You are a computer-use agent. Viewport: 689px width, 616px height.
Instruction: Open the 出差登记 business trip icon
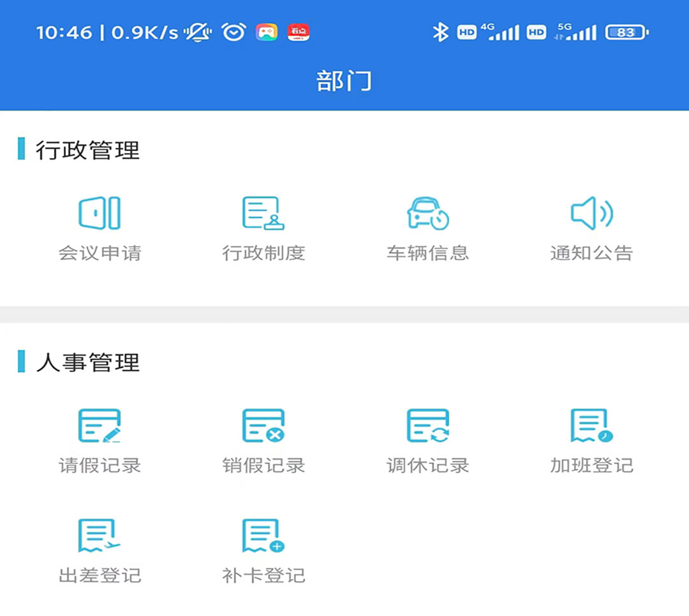[x=100, y=536]
